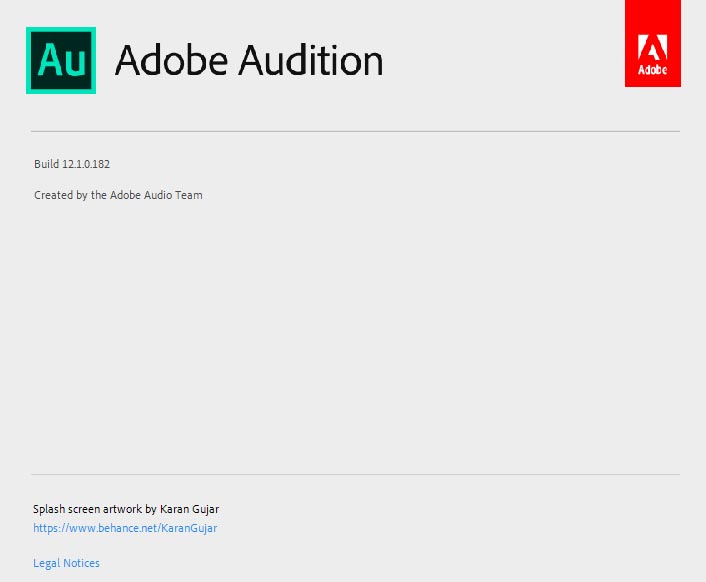This screenshot has width=706, height=582.
Task: Click 'Created by the Adobe Audio Team' text
Action: click(118, 195)
